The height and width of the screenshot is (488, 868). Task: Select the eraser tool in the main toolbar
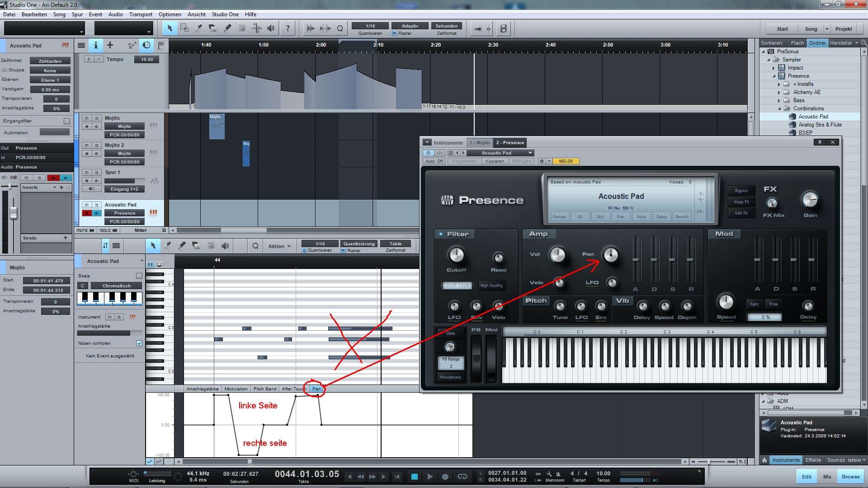coord(213,28)
